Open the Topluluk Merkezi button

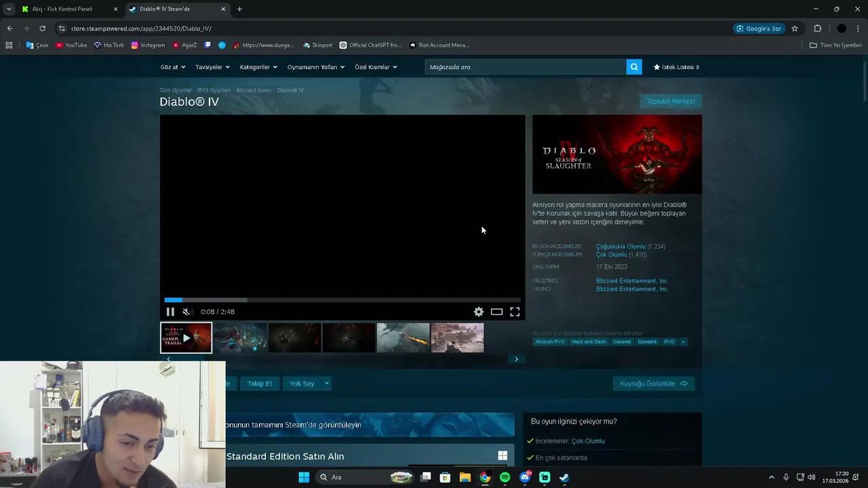(671, 101)
